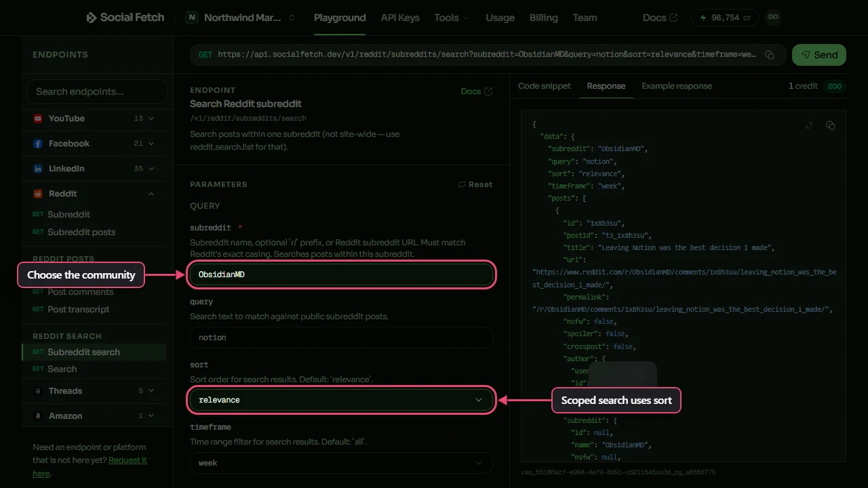Select the Subreddit endpoint
868x488 pixels.
(x=68, y=214)
